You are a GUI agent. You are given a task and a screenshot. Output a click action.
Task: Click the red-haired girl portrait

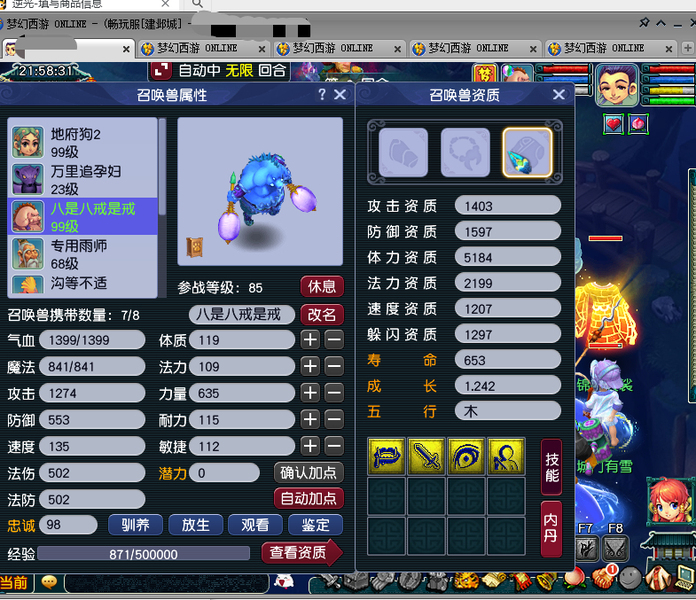point(670,501)
